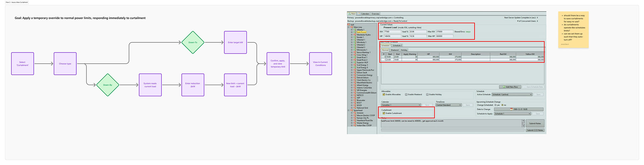This screenshot has height=165, width=644.
Task: Click the Down-To decision diamond
Action: click(x=193, y=42)
